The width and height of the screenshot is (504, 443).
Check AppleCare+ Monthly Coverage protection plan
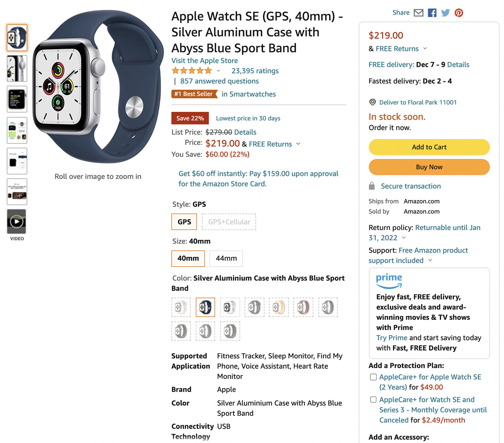pyautogui.click(x=373, y=399)
